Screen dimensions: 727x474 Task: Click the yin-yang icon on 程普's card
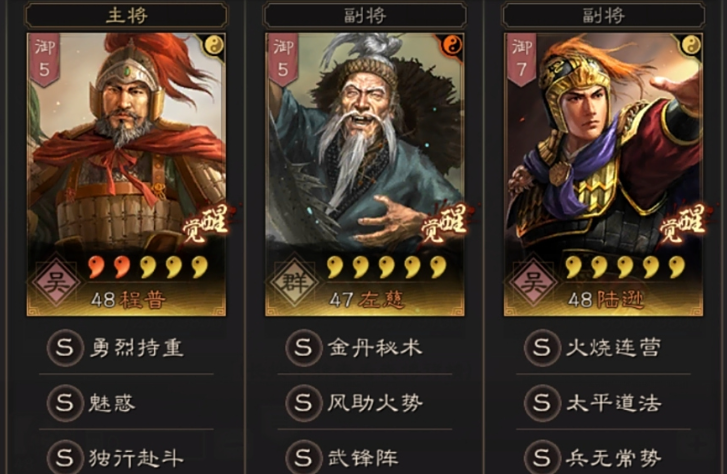click(x=214, y=45)
